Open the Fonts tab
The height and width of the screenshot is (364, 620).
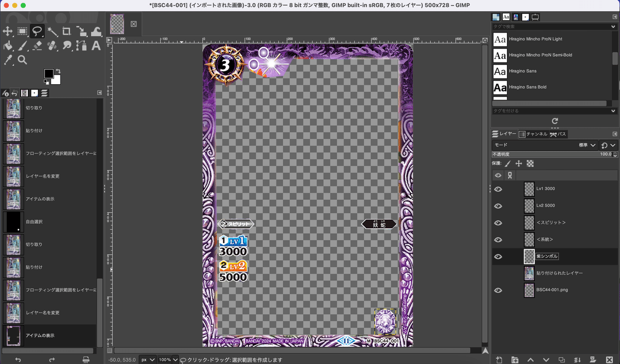[x=506, y=17]
